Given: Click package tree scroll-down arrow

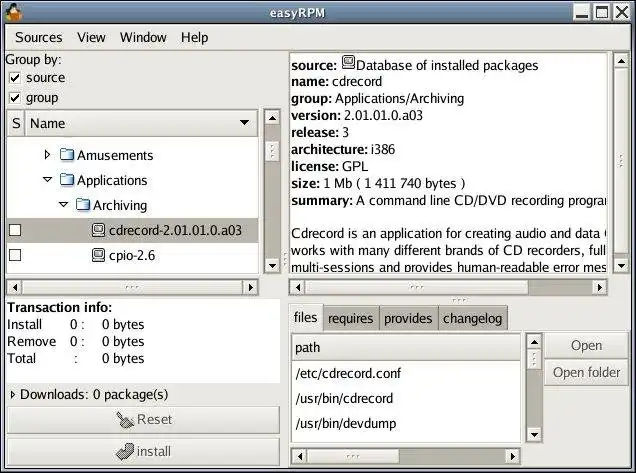Looking at the screenshot, I should click(272, 266).
